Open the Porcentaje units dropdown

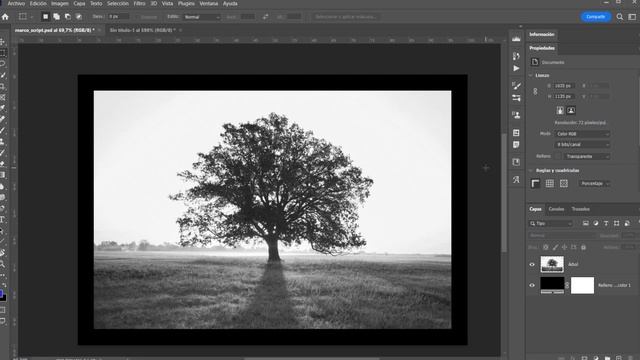point(594,184)
